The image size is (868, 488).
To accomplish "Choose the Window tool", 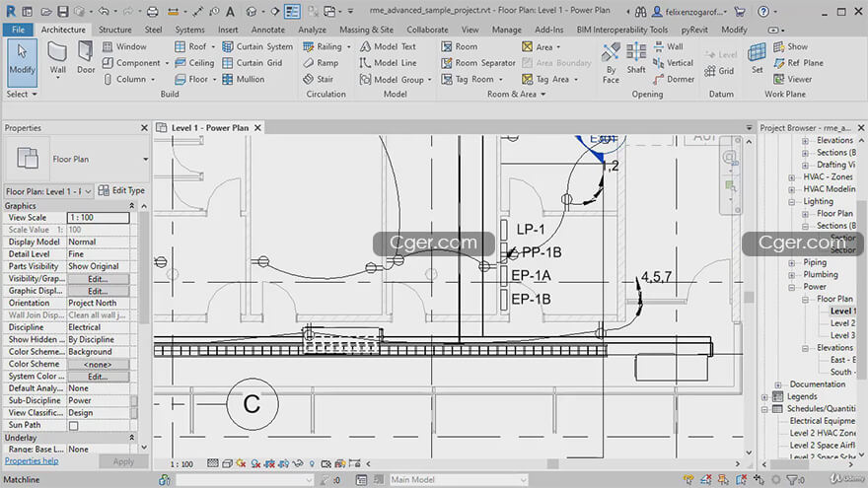I will point(124,46).
